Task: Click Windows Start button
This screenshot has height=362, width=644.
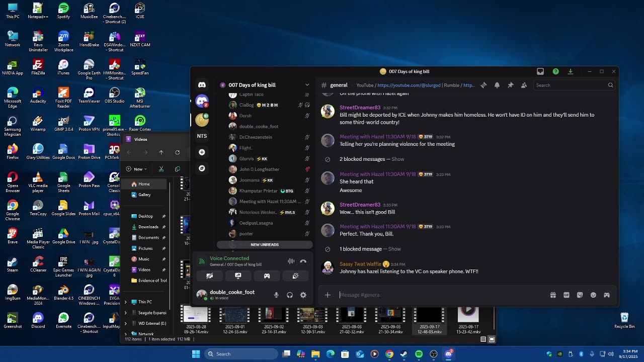Action: click(196, 354)
